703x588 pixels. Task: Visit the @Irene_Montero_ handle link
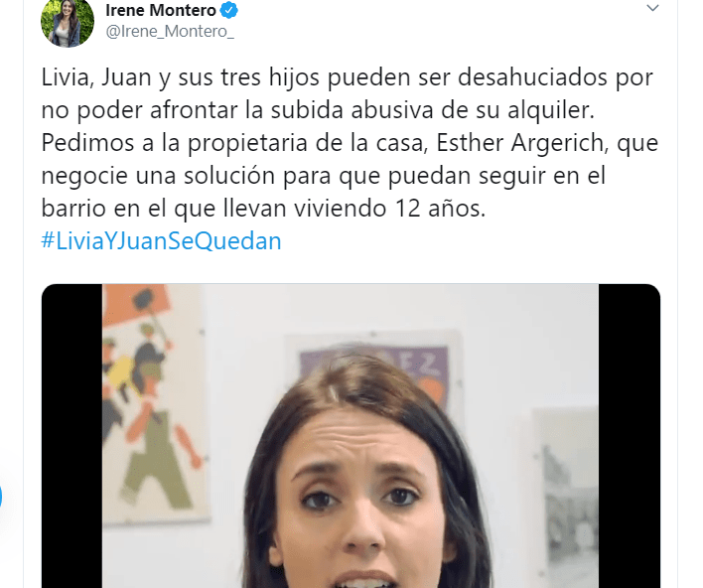click(170, 32)
